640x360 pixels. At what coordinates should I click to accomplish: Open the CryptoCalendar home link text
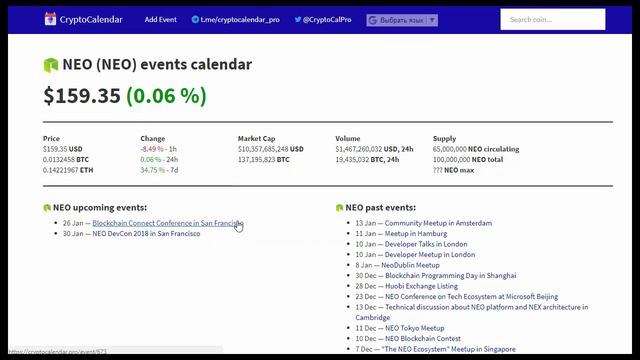91,20
